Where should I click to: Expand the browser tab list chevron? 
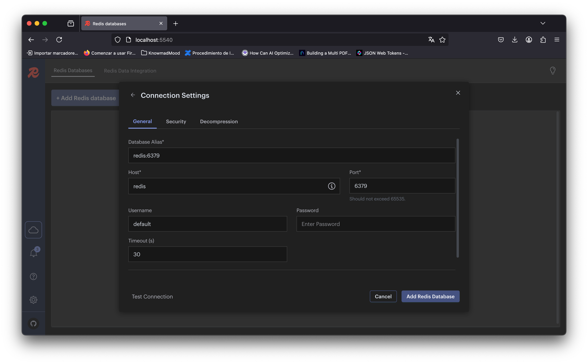click(x=542, y=24)
